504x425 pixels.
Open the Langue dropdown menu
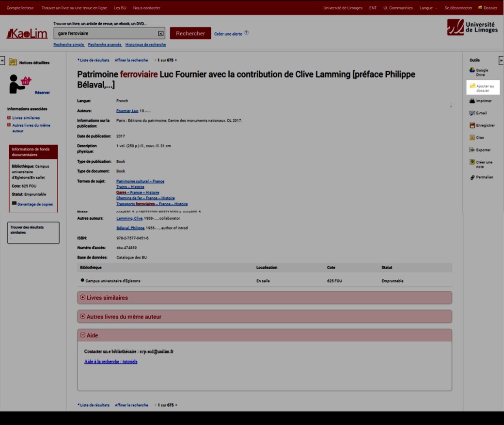[428, 8]
